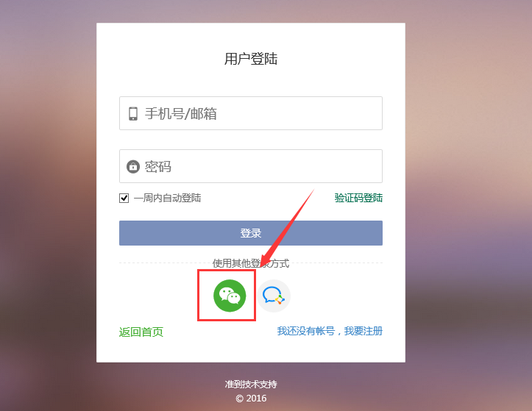Click the 用户登陆 heading
Viewport: 532px width, 411px height.
[x=251, y=59]
